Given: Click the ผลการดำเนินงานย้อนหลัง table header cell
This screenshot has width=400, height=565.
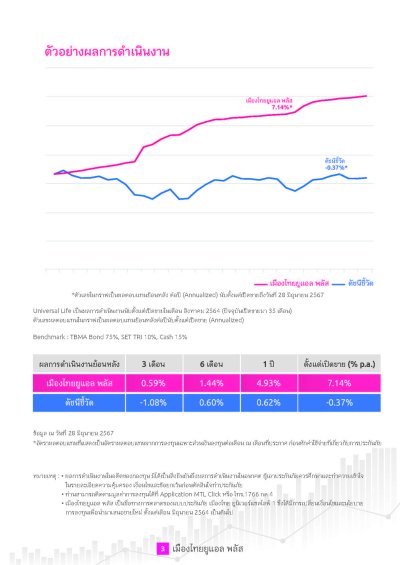Looking at the screenshot, I should pyautogui.click(x=79, y=364).
